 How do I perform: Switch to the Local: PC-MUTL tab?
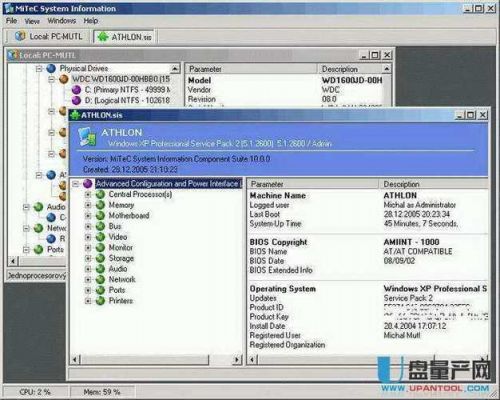(48, 36)
